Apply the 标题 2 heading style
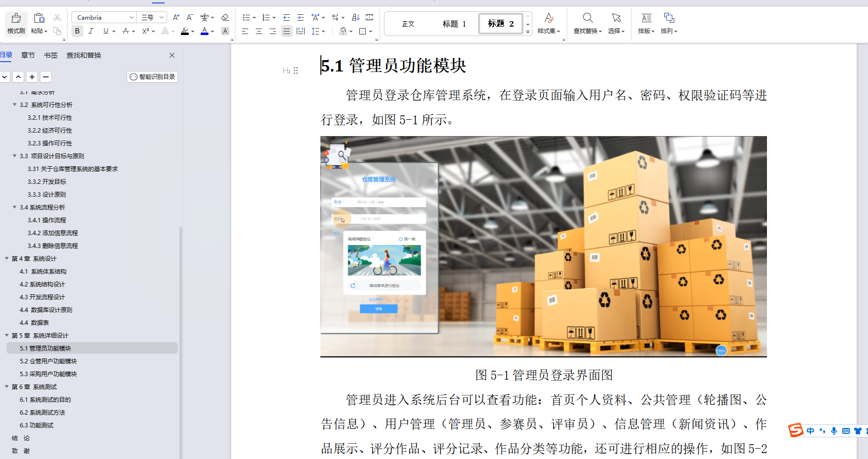Screen dimensions: 868x459 [500, 23]
